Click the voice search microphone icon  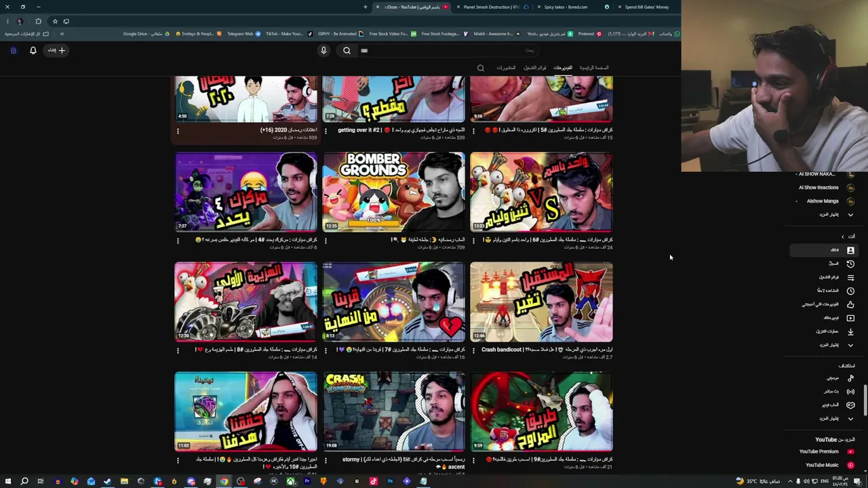pyautogui.click(x=323, y=50)
